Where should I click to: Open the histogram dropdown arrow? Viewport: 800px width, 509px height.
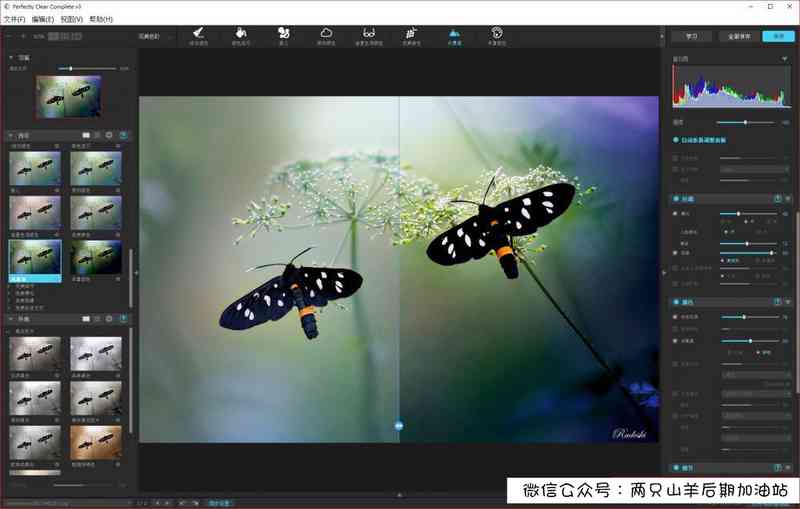784,59
